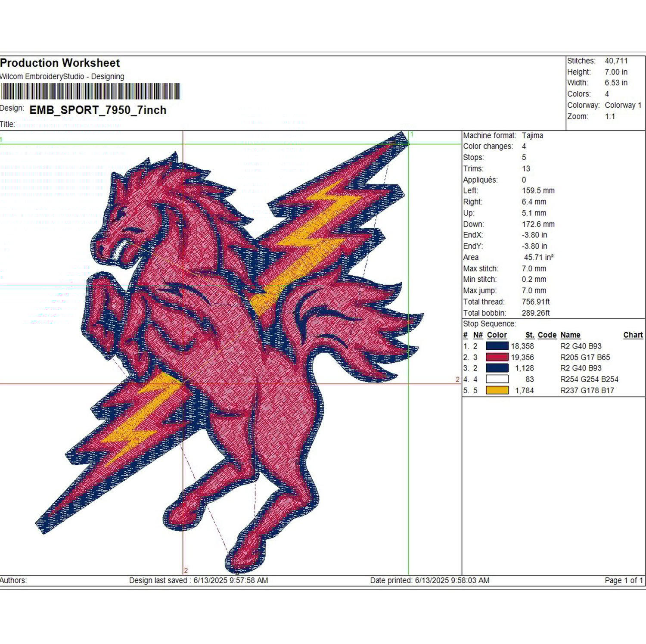
Task: Select the machine format value 'Tajima'
Action: [532, 135]
